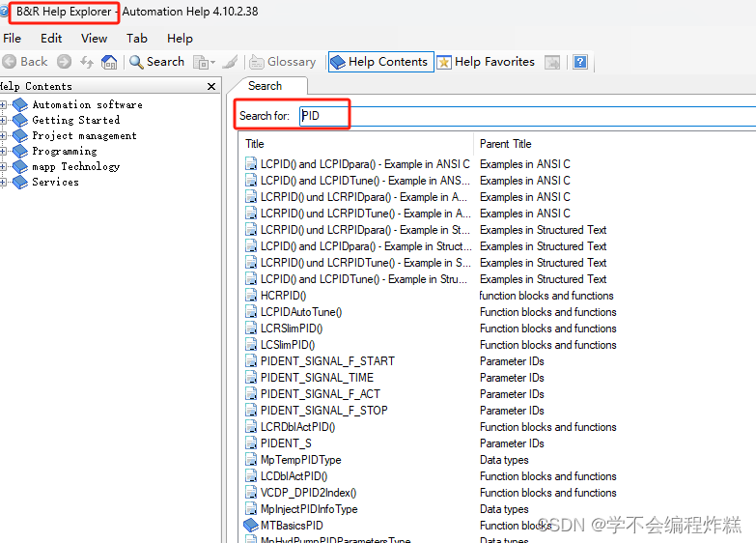Viewport: 756px width, 543px height.
Task: Expand the Project management tree node
Action: coord(3,135)
